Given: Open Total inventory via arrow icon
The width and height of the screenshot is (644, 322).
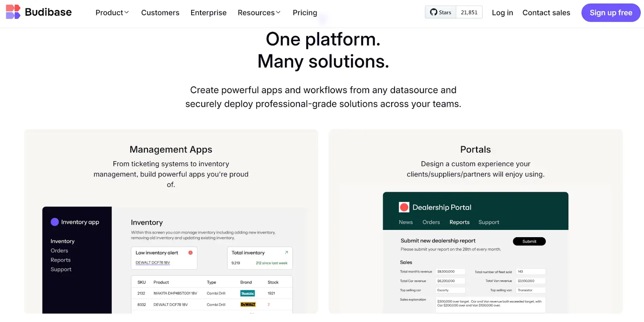Looking at the screenshot, I should 286,252.
